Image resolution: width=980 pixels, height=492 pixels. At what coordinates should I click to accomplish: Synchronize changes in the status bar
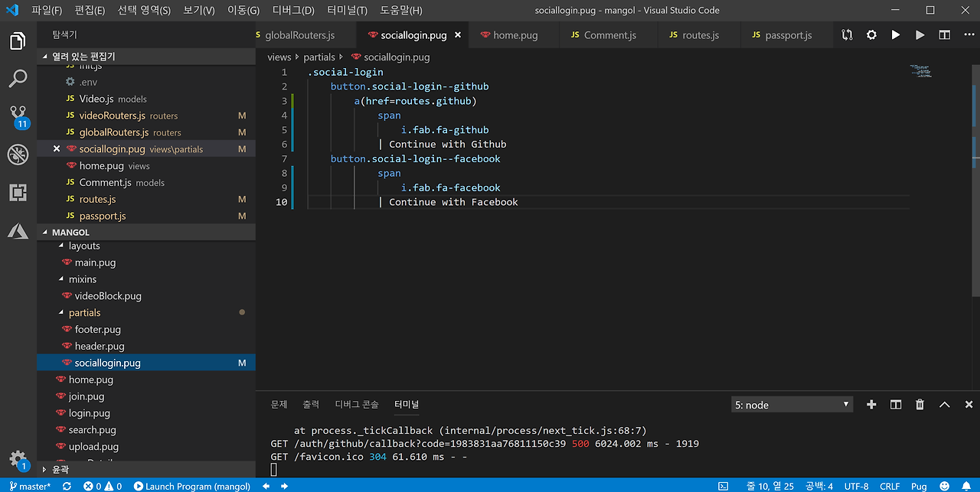coord(67,486)
